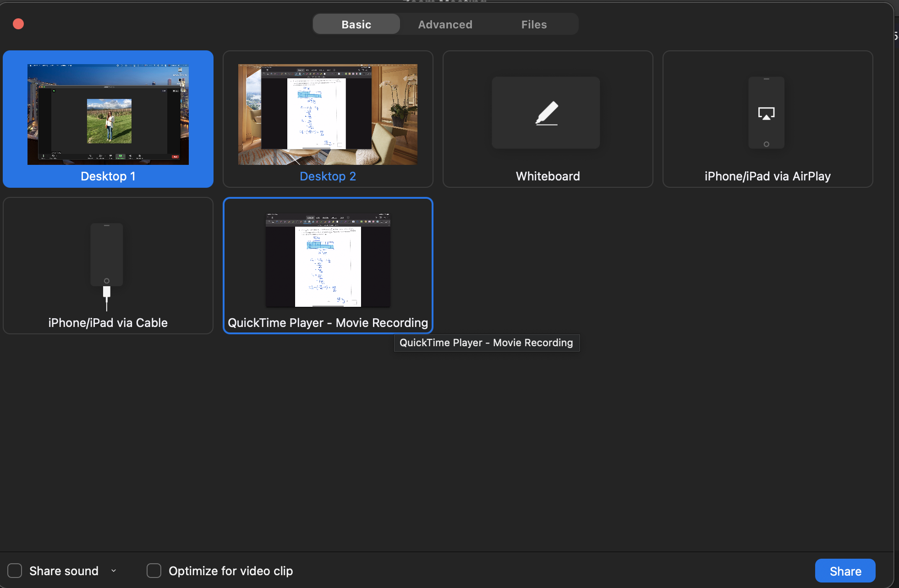Image resolution: width=899 pixels, height=588 pixels.
Task: Select the Desktop 1 screen thumbnail
Action: click(x=108, y=114)
